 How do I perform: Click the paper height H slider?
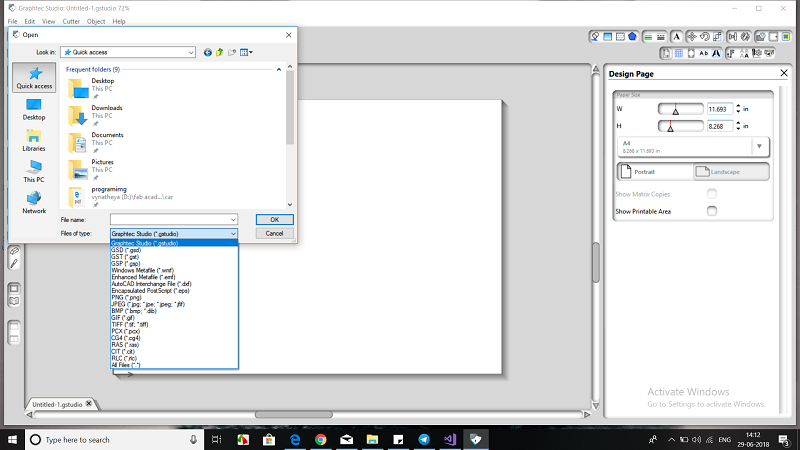[681, 126]
